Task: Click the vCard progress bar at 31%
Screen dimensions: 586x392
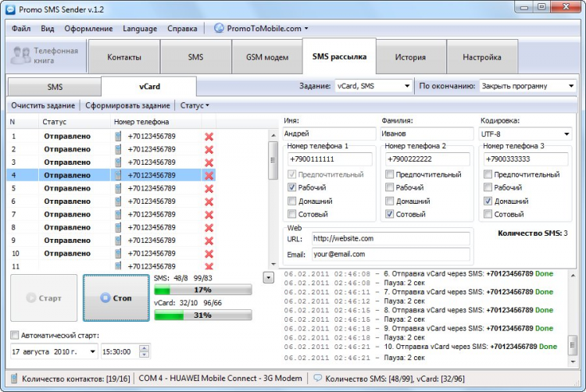Action: [x=203, y=315]
